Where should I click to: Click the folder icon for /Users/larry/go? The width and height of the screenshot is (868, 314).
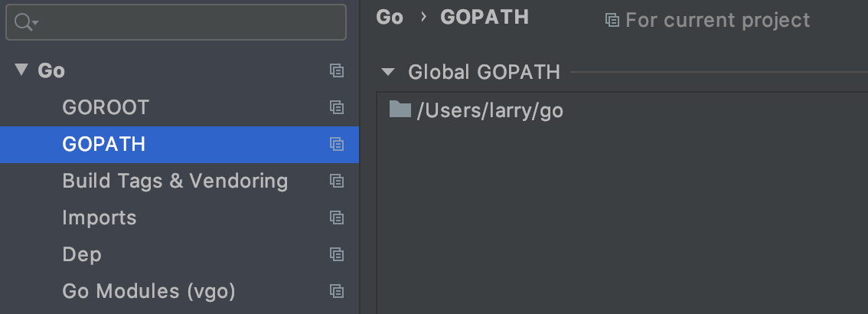400,110
